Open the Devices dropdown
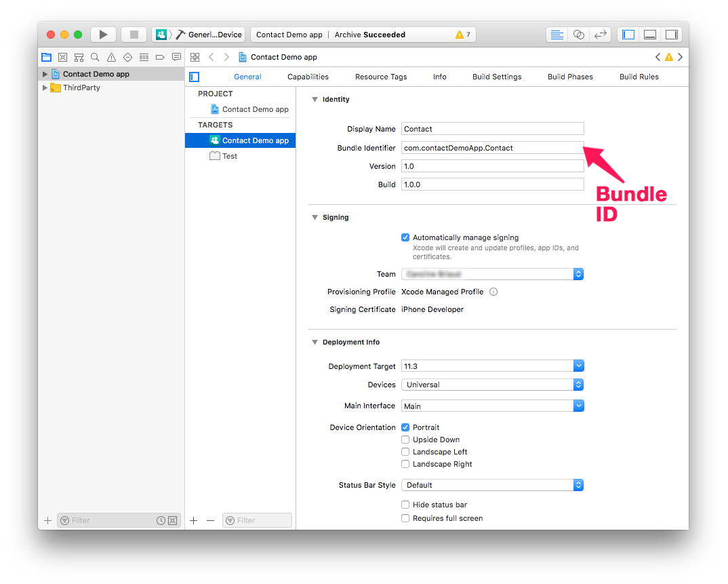Viewport: 728px width, 584px height. click(493, 385)
